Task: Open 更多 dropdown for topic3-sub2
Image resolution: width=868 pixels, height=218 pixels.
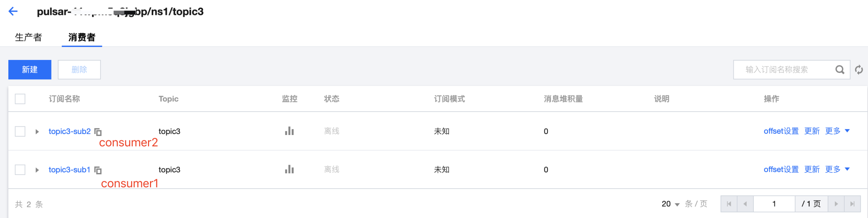Action: (x=837, y=131)
